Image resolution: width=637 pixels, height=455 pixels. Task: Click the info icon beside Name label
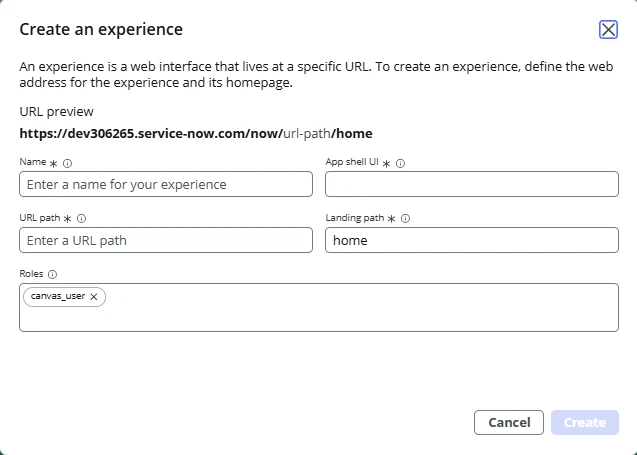(68, 162)
